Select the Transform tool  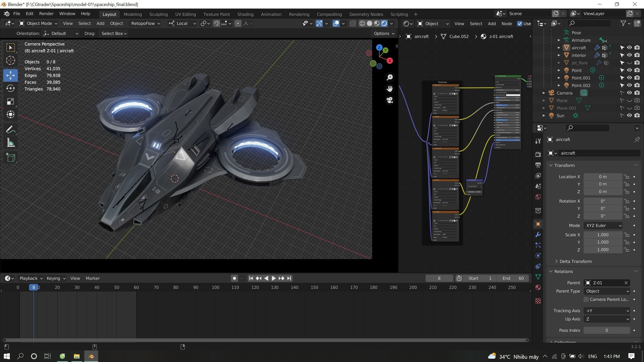(11, 114)
